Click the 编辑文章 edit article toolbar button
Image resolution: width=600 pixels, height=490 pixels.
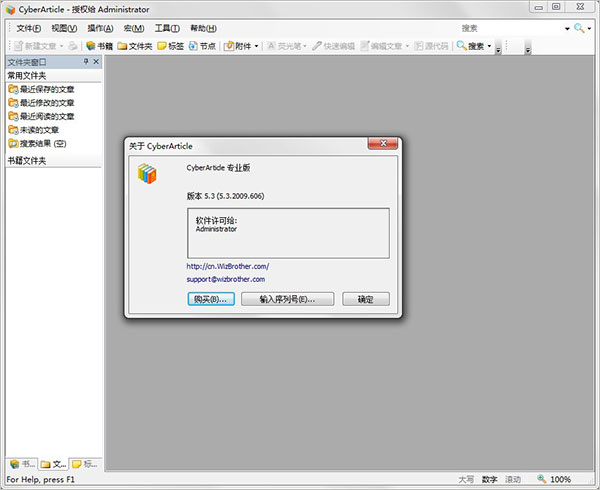point(381,46)
